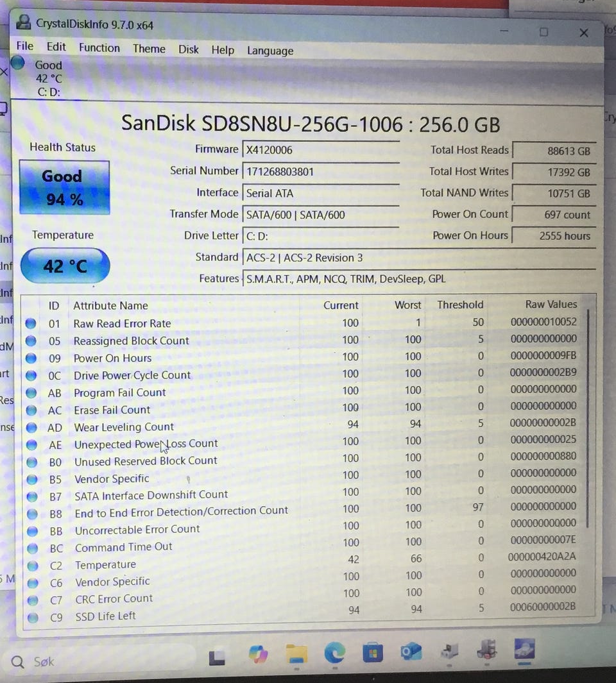
Task: Open File Explorer from the taskbar
Action: [x=297, y=653]
